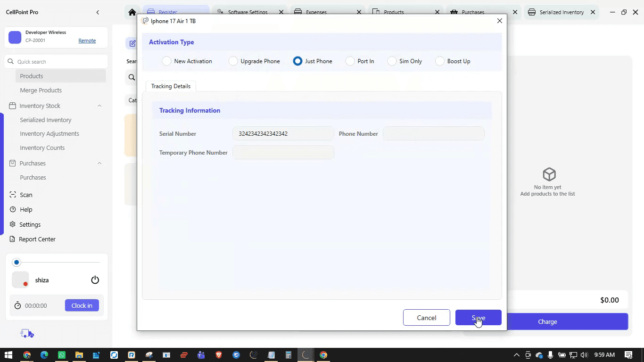The height and width of the screenshot is (362, 644).
Task: Open Inventory Counts in sidebar
Action: tap(42, 148)
